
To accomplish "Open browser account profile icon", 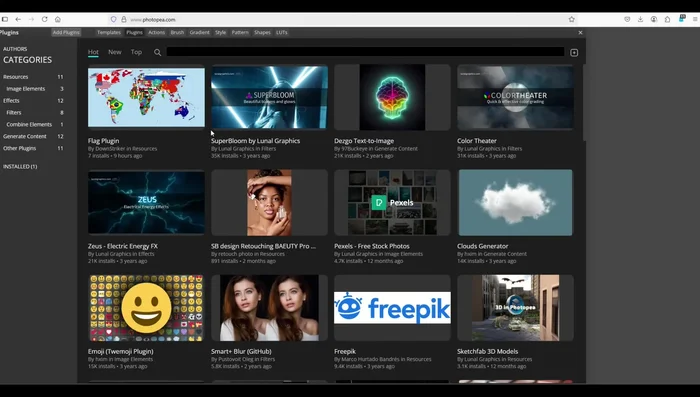I will pos(654,19).
